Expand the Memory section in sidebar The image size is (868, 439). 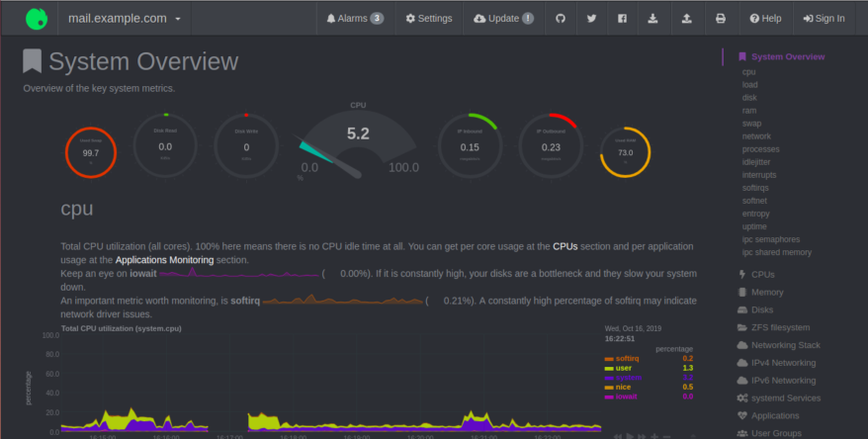pyautogui.click(x=766, y=292)
